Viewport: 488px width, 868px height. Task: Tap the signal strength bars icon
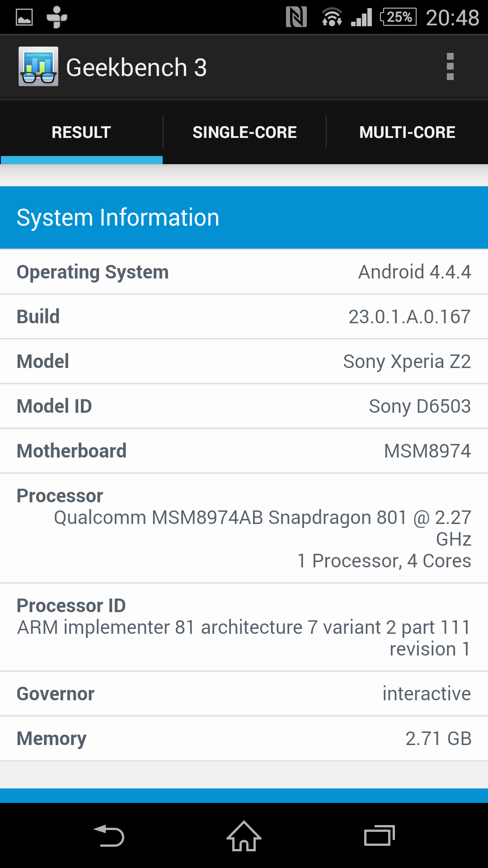[361, 18]
